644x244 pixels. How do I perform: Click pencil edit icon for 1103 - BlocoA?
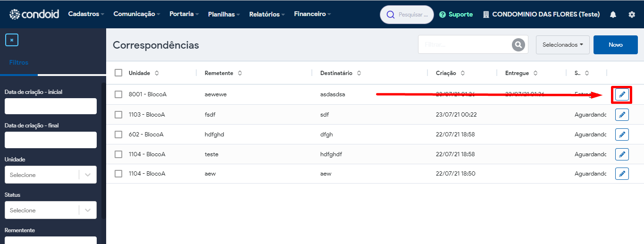[622, 115]
